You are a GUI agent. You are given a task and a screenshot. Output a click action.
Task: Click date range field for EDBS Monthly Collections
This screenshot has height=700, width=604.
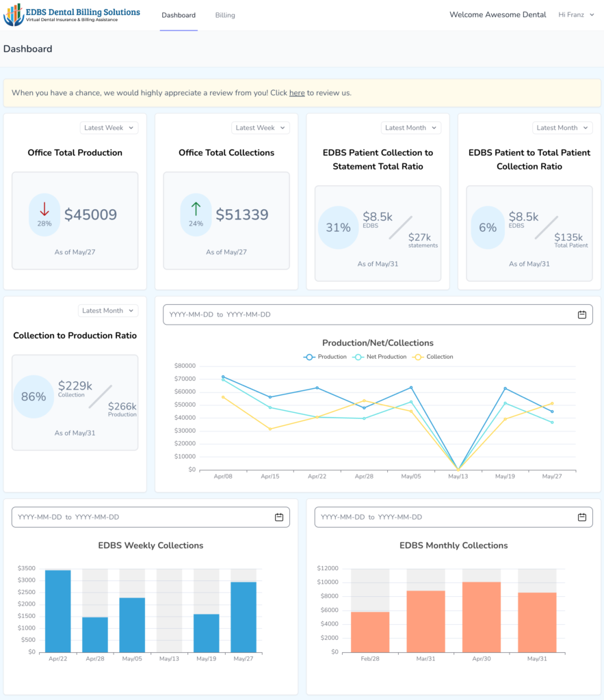coord(454,517)
